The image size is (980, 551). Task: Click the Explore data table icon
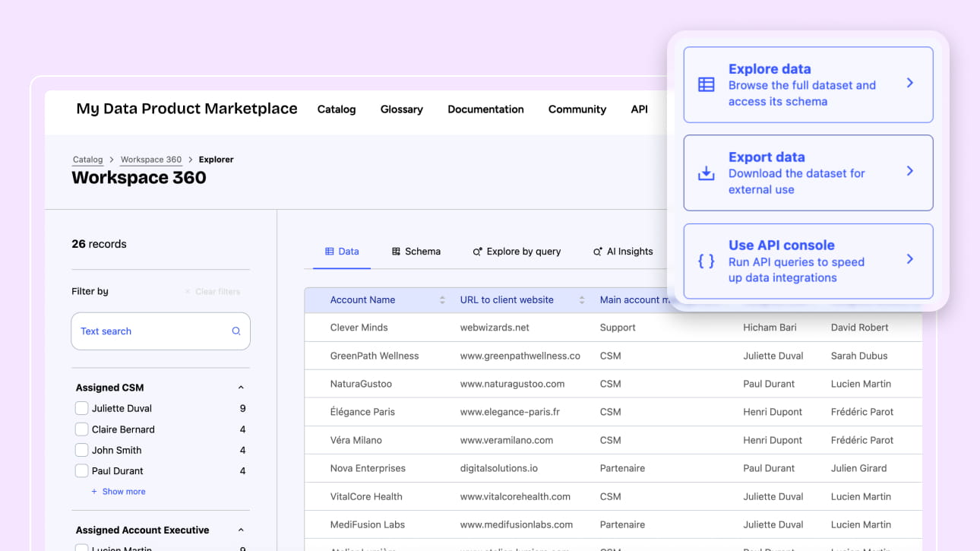(706, 84)
